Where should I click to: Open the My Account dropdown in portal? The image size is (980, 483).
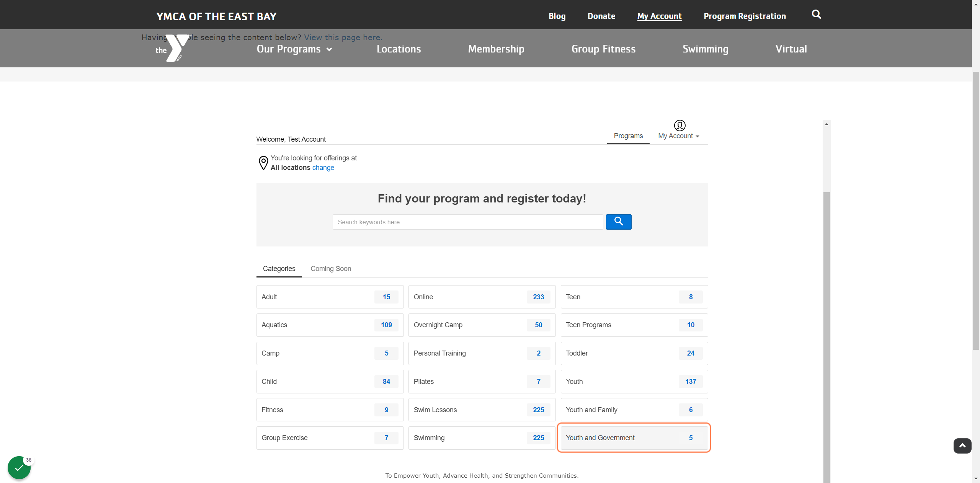pos(679,136)
